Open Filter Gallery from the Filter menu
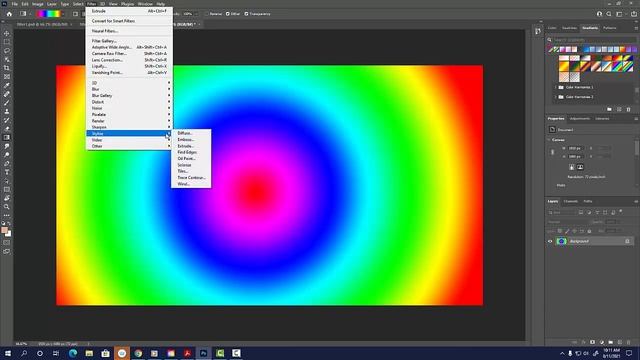 click(129, 41)
